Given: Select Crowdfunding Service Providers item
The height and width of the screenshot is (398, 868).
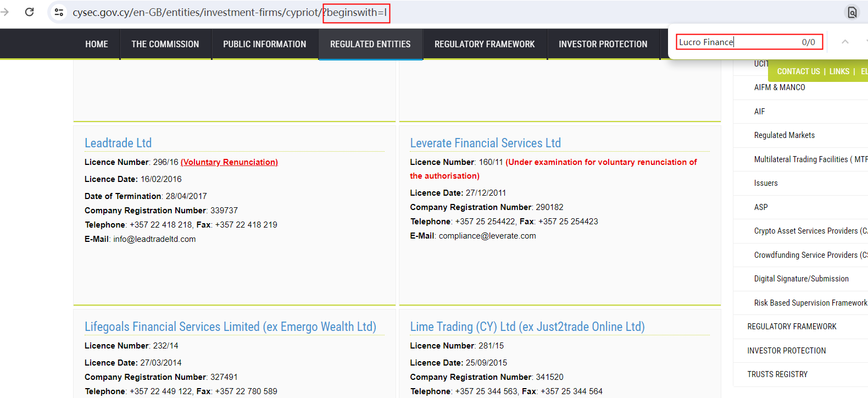Looking at the screenshot, I should (x=810, y=255).
